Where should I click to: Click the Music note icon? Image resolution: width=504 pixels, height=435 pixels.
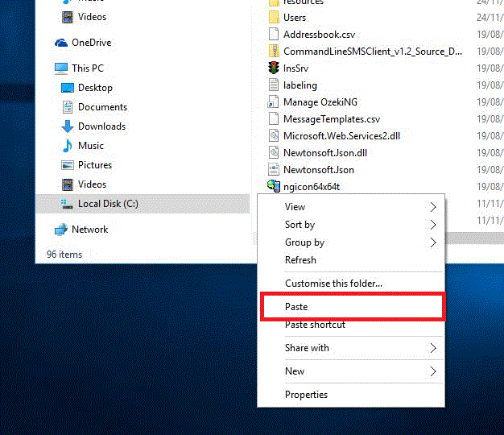coord(68,146)
